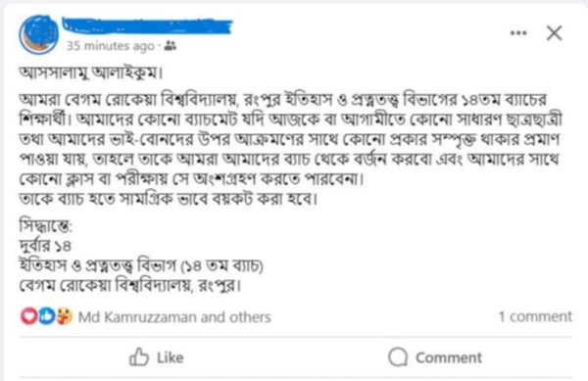Click the thumbs-up icon on the Like button
Screen dimensions: 588x381
tap(139, 357)
